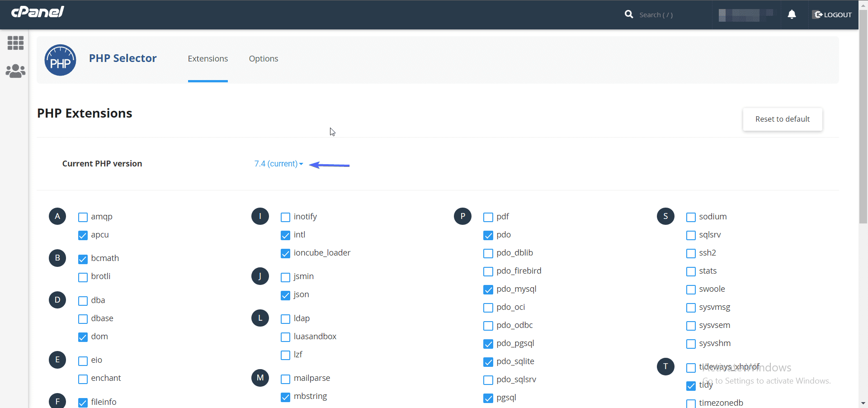Image resolution: width=868 pixels, height=408 pixels.
Task: Open the user manager people icon
Action: click(15, 71)
